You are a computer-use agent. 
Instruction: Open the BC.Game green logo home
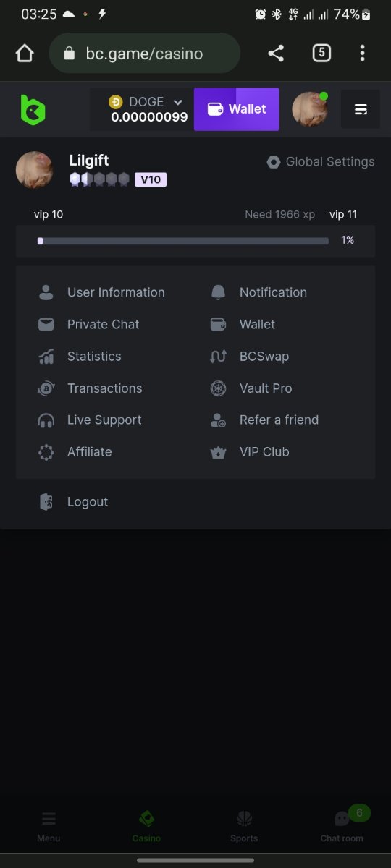click(33, 109)
